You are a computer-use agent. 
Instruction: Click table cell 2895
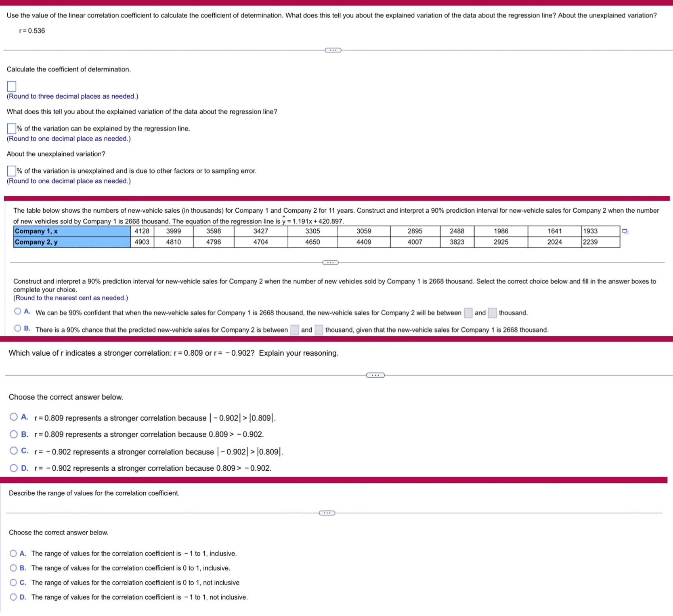[415, 231]
